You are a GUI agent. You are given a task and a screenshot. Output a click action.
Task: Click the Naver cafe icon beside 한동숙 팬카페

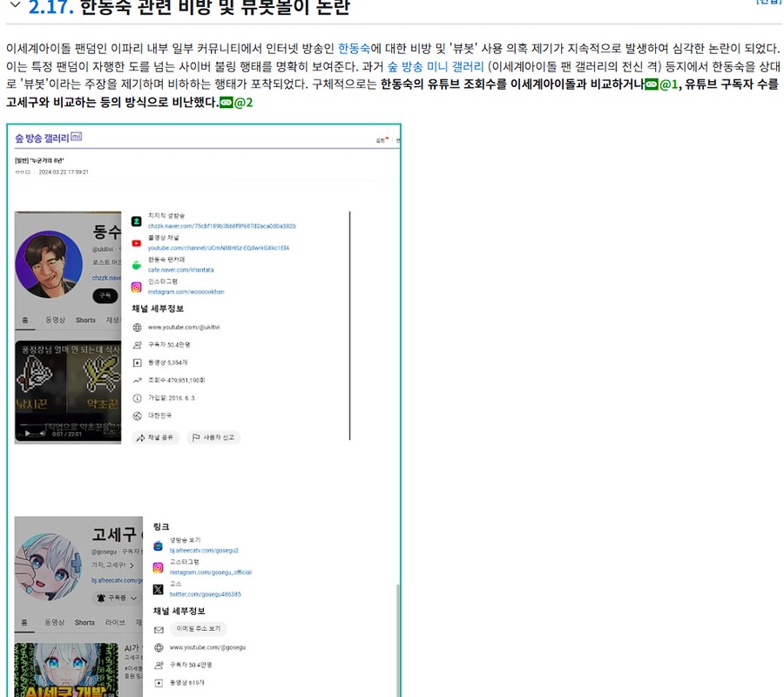136,265
